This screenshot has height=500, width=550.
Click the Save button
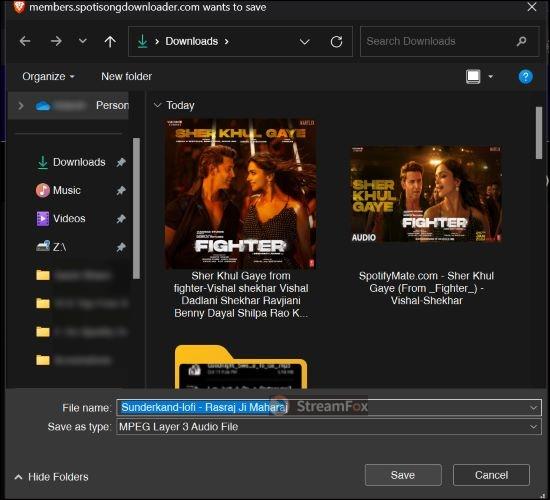tap(403, 475)
